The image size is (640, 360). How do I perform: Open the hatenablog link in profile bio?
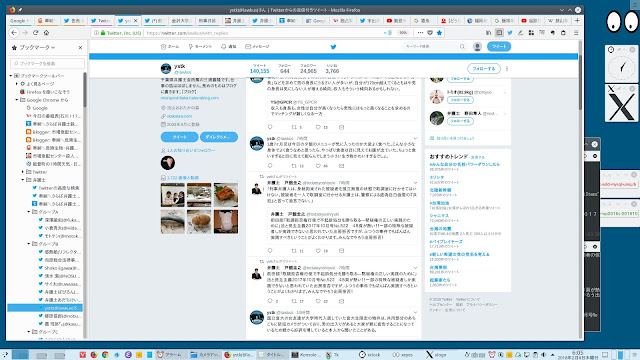(190, 98)
